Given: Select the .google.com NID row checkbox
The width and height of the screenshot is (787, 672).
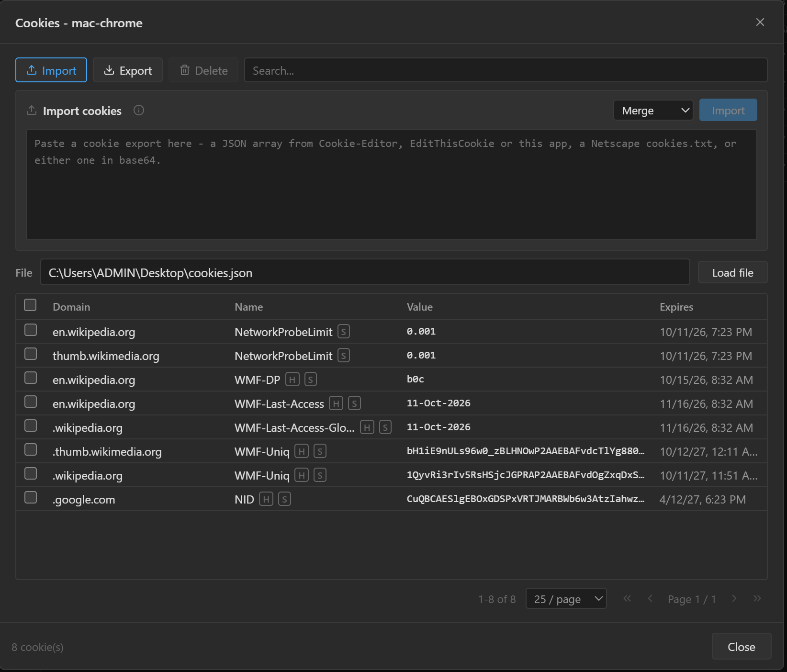Looking at the screenshot, I should click(x=31, y=497).
